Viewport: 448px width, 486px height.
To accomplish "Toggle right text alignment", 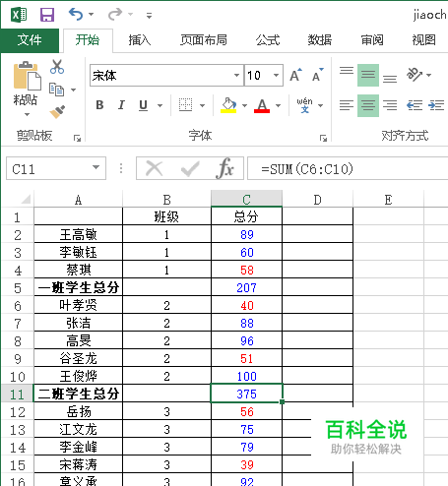I will [390, 105].
